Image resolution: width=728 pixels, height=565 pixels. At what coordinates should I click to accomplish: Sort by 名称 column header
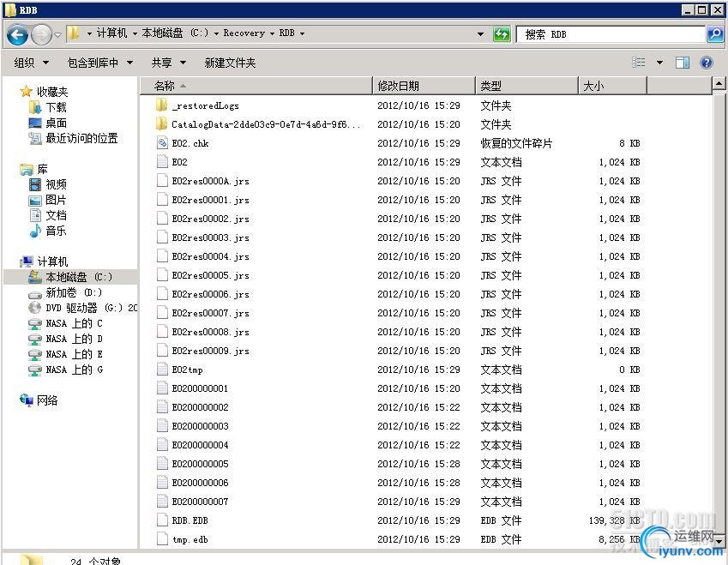[x=256, y=86]
